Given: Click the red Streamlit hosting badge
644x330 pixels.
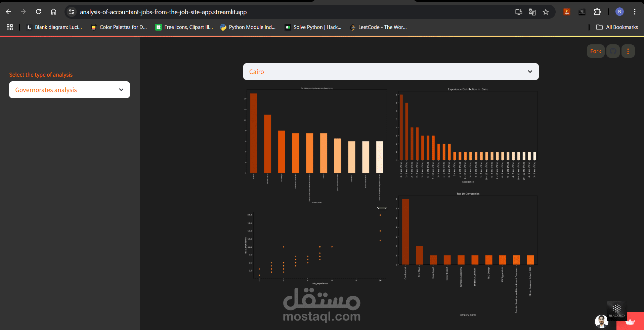Looking at the screenshot, I should point(630,321).
